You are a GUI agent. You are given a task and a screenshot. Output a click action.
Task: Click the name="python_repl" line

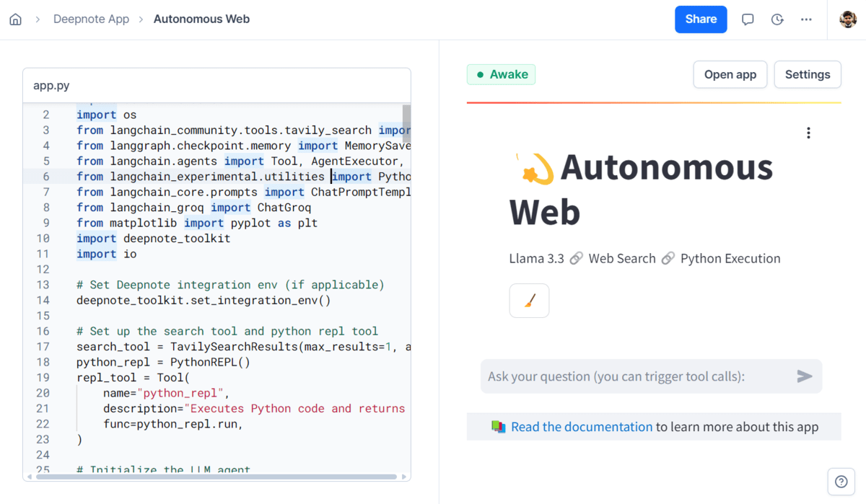pyautogui.click(x=166, y=394)
